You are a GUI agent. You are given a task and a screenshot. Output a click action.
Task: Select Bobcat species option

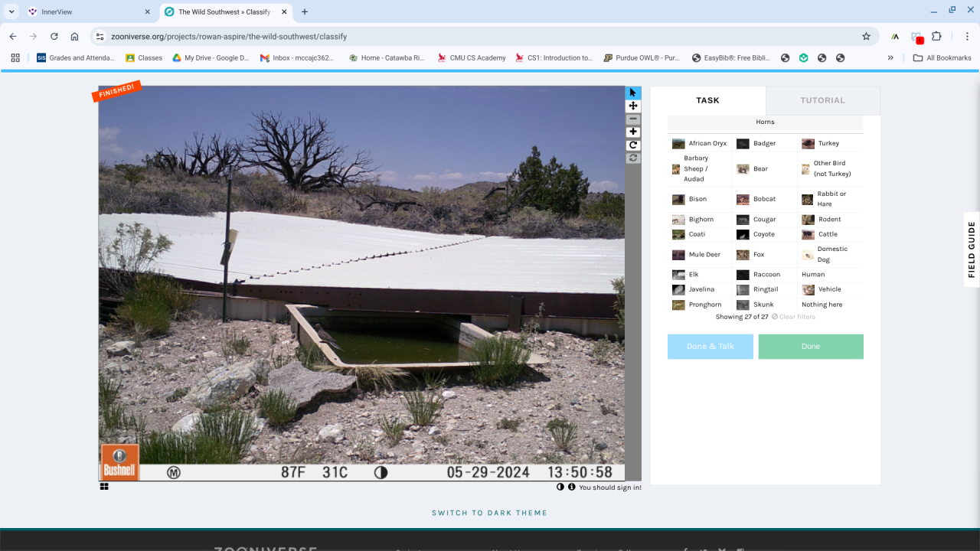coord(765,199)
